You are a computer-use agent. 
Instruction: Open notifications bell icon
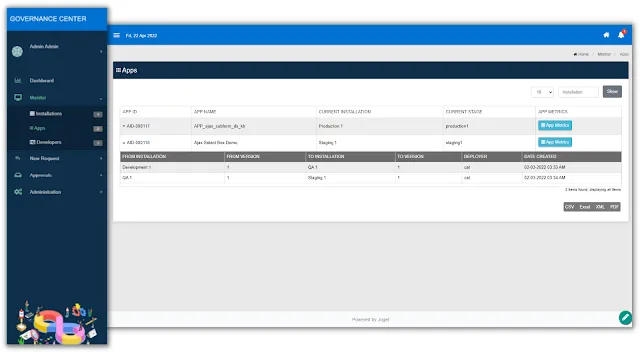[621, 35]
